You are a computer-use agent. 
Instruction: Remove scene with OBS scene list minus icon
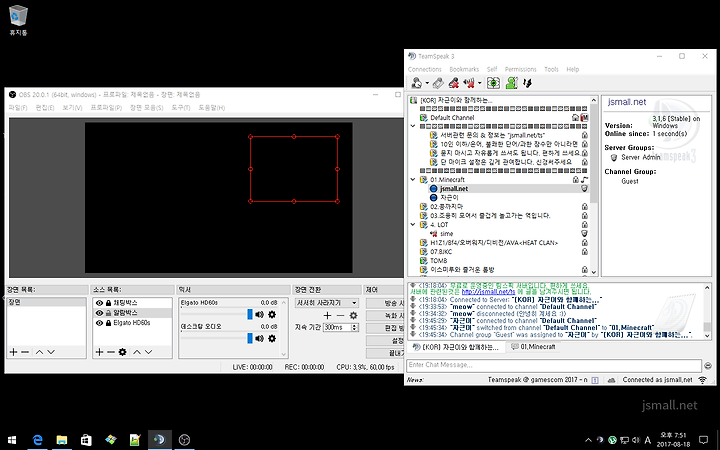(x=25, y=352)
